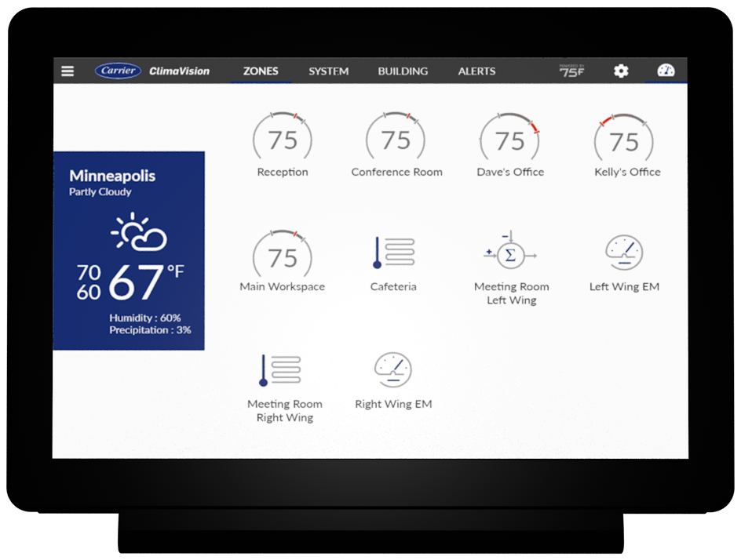
Task: Open Dave's Office temperature dial
Action: (509, 139)
